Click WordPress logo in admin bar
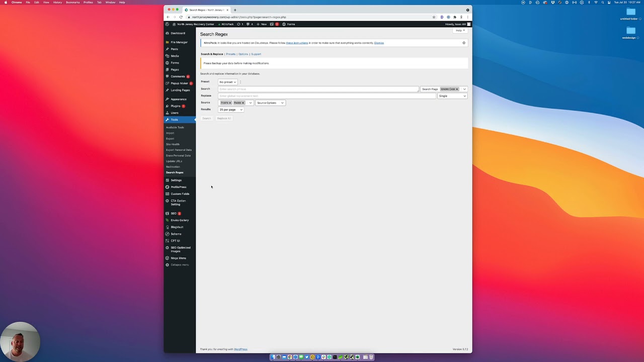This screenshot has width=644, height=362. pos(167,24)
